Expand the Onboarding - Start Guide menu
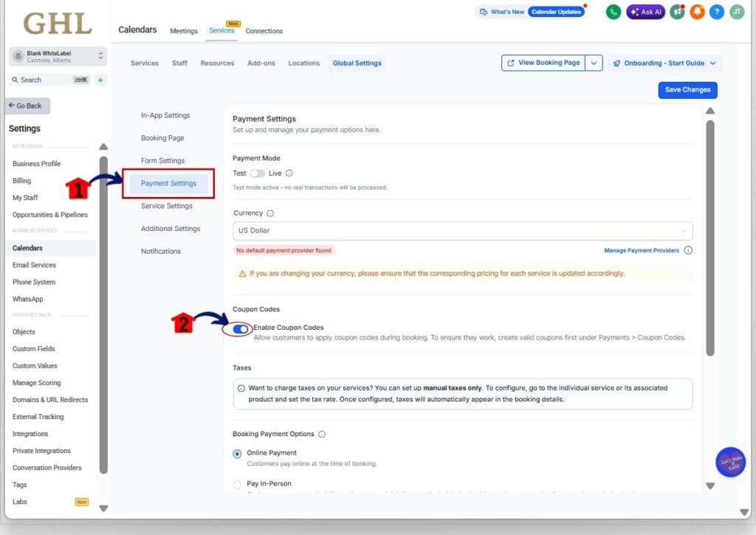756x535 pixels. click(x=664, y=63)
